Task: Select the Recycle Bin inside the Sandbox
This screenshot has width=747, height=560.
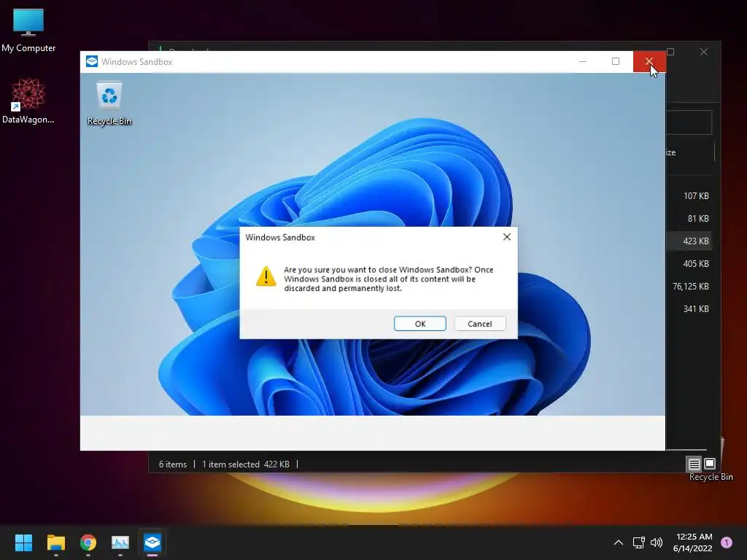Action: click(x=109, y=104)
